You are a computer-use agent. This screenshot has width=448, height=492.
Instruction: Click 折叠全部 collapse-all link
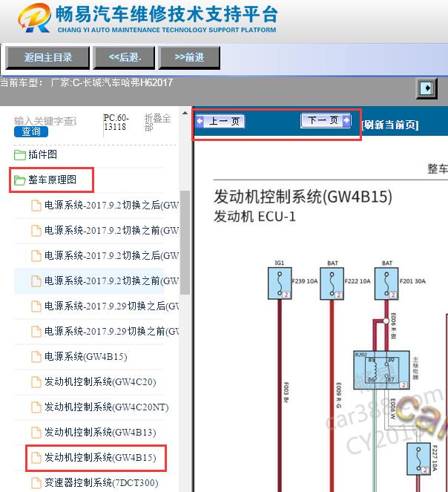(x=157, y=122)
